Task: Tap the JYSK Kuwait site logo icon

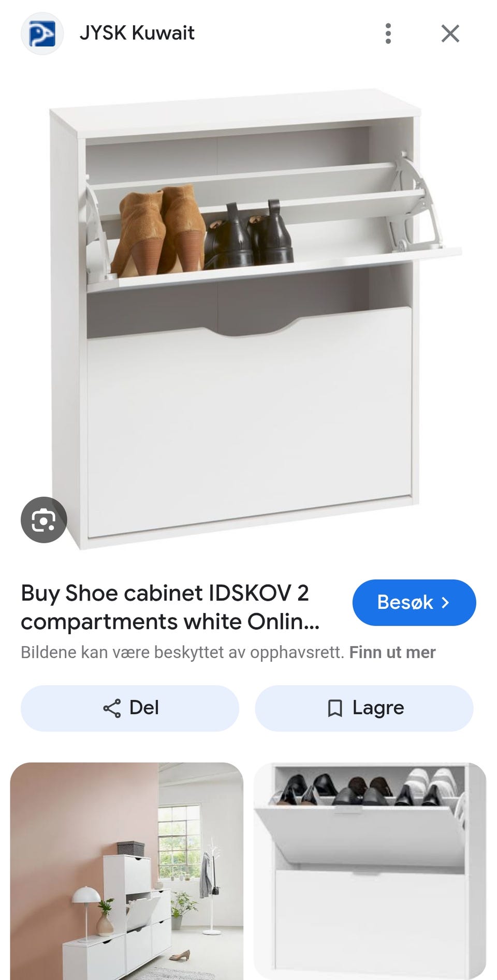Action: tap(42, 34)
